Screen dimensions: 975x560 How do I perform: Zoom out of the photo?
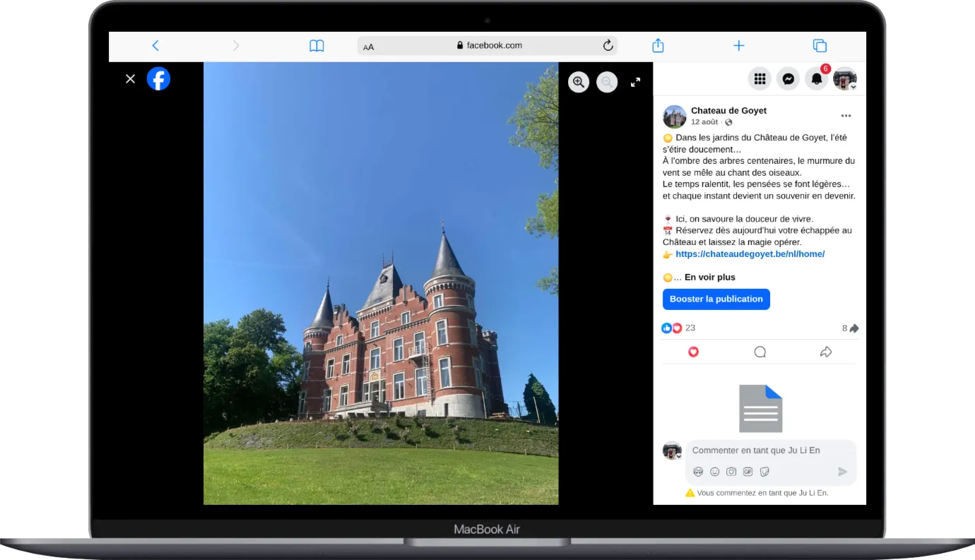click(607, 82)
